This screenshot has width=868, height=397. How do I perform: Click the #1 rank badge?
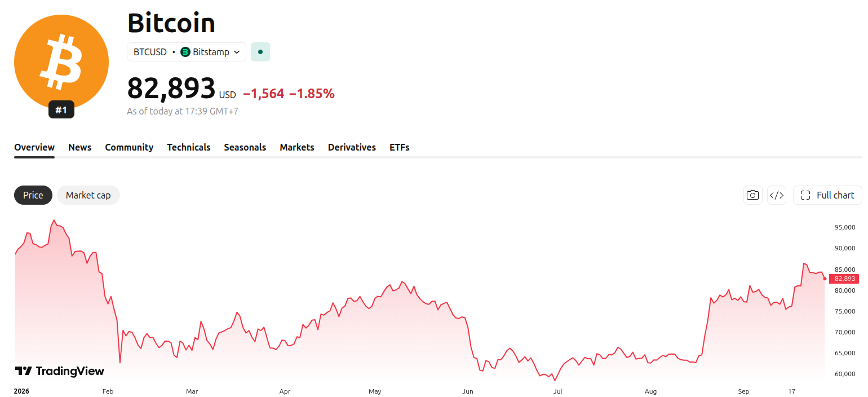tap(61, 110)
